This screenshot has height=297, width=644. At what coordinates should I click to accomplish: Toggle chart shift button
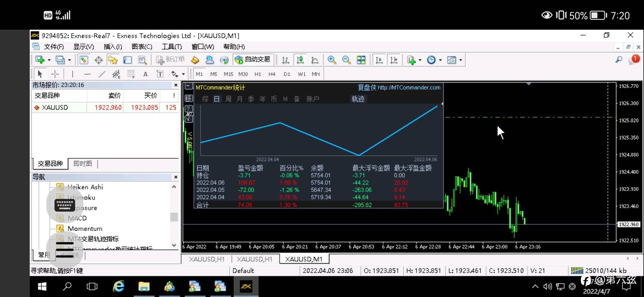pyautogui.click(x=394, y=60)
